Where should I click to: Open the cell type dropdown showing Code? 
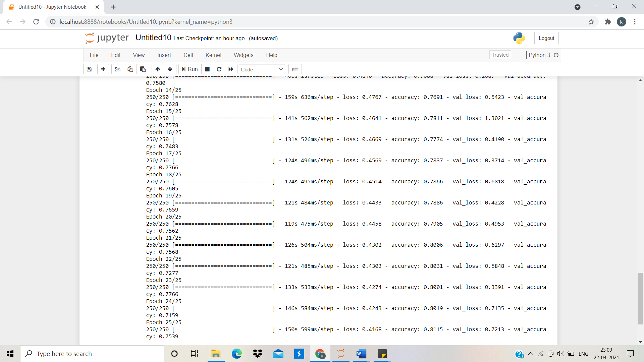pyautogui.click(x=262, y=69)
